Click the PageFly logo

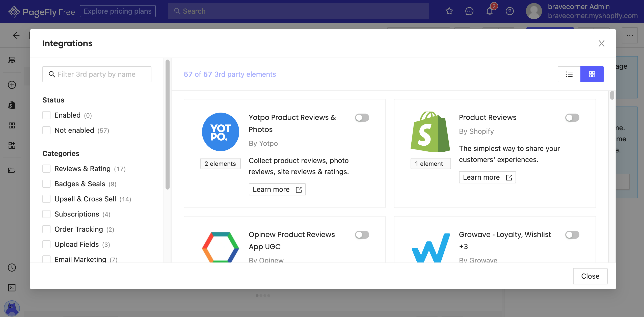41,12
